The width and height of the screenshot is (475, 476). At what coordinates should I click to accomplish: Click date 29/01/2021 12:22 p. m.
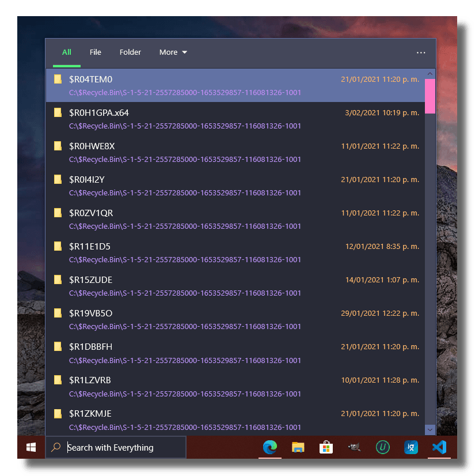tap(380, 313)
